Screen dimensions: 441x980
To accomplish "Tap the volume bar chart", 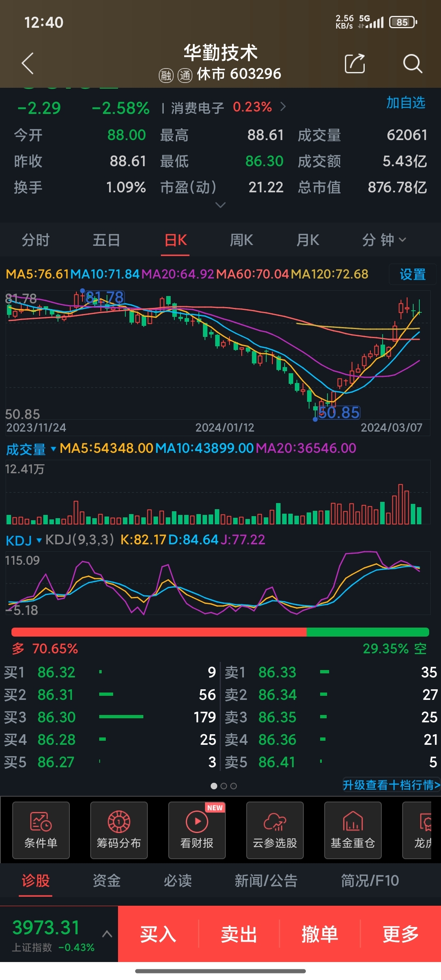I will tap(218, 492).
